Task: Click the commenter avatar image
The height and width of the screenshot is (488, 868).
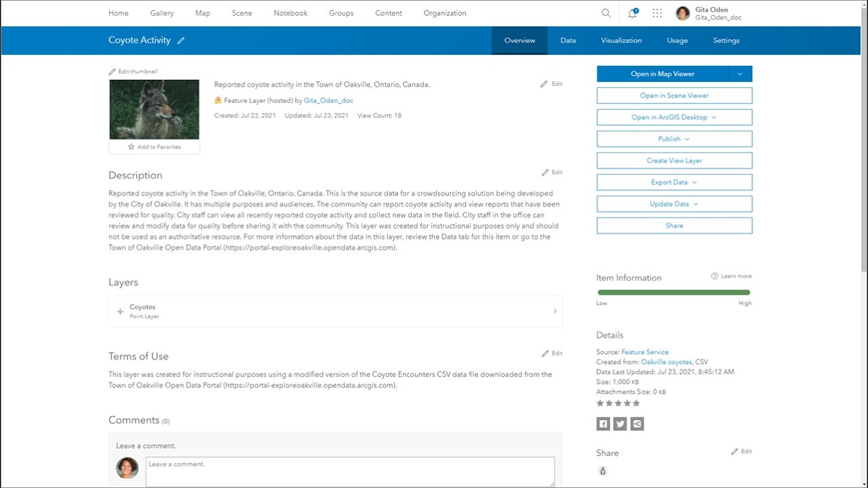Action: 127,468
